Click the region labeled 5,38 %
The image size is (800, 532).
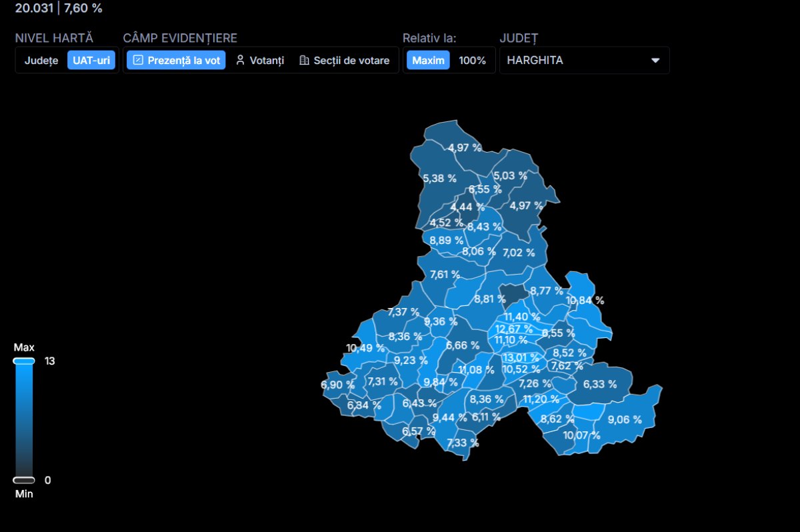(439, 178)
